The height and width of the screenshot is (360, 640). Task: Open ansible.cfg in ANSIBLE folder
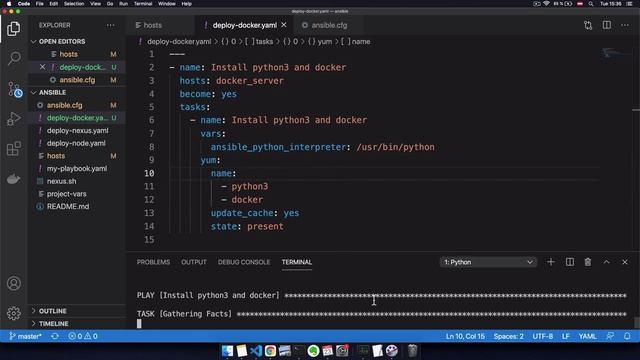[64, 105]
